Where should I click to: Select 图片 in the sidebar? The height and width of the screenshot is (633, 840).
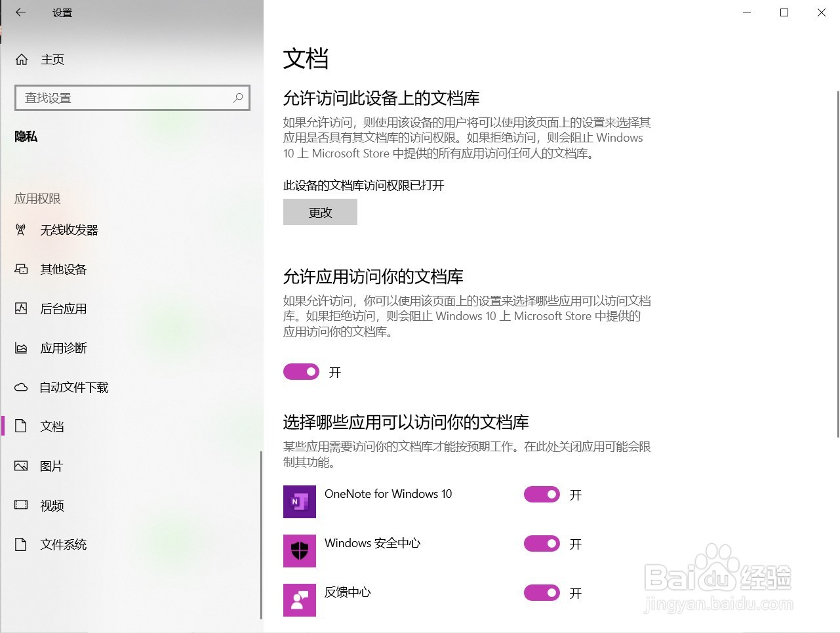tap(131, 466)
